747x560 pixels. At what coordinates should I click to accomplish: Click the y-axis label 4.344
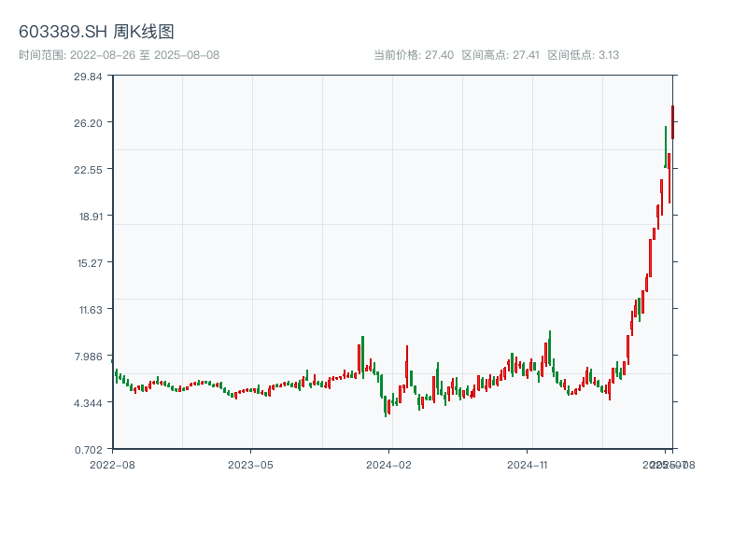88,403
